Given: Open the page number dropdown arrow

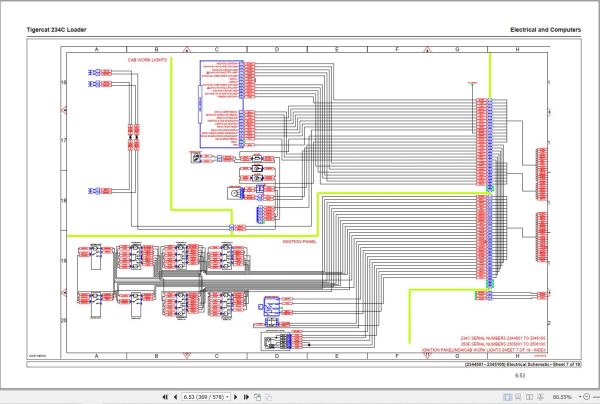Looking at the screenshot, I should (x=228, y=397).
